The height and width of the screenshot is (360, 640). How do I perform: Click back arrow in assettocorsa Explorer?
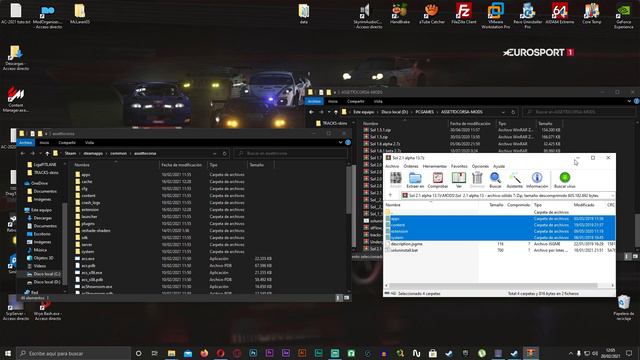pos(22,153)
